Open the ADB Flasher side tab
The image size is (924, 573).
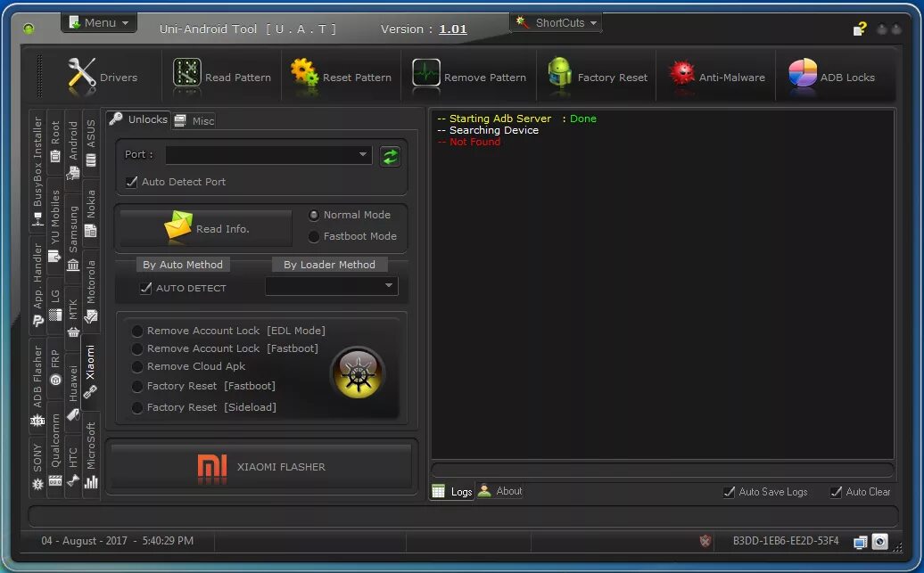click(37, 386)
